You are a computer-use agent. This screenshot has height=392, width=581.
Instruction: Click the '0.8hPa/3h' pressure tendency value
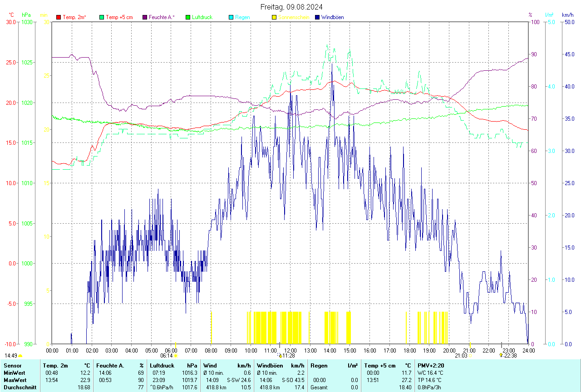click(x=429, y=387)
